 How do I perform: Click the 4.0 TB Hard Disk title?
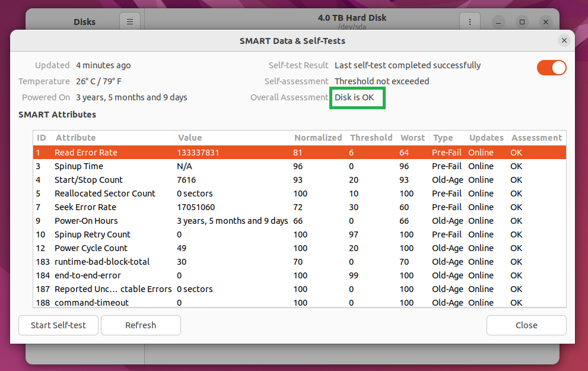(x=352, y=18)
